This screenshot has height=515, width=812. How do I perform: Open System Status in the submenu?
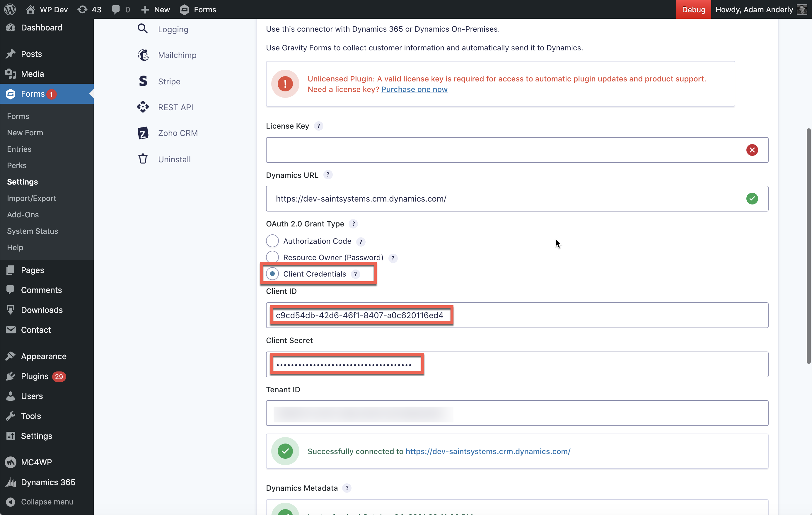[x=33, y=231]
